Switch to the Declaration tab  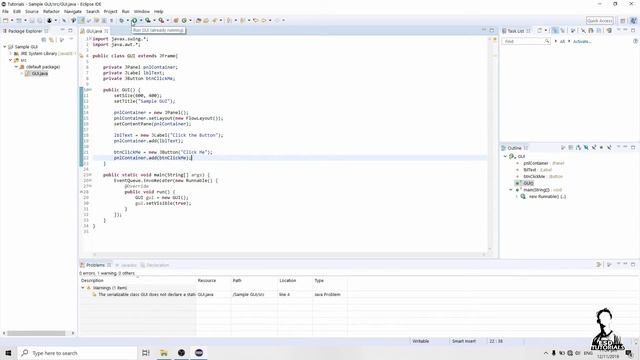tap(155, 265)
